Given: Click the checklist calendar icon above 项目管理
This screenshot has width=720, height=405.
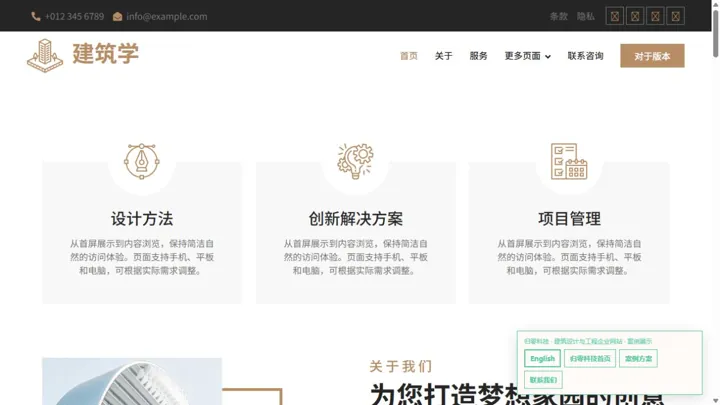Looking at the screenshot, I should click(569, 161).
